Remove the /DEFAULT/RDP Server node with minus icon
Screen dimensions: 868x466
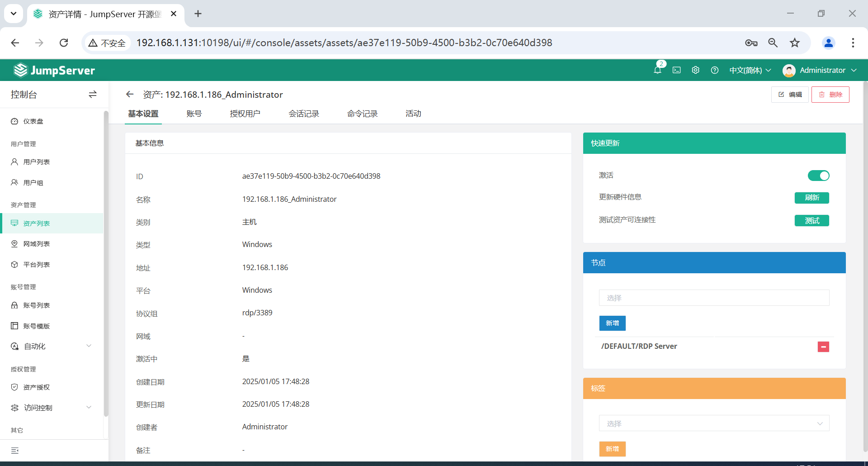823,347
